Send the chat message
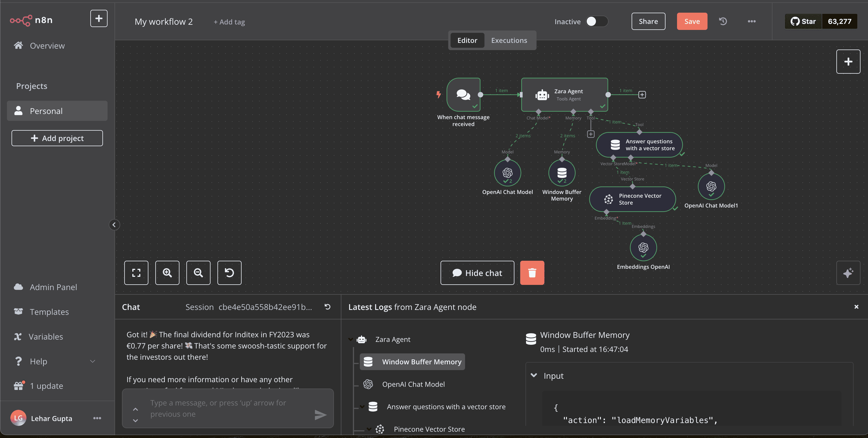 point(320,415)
